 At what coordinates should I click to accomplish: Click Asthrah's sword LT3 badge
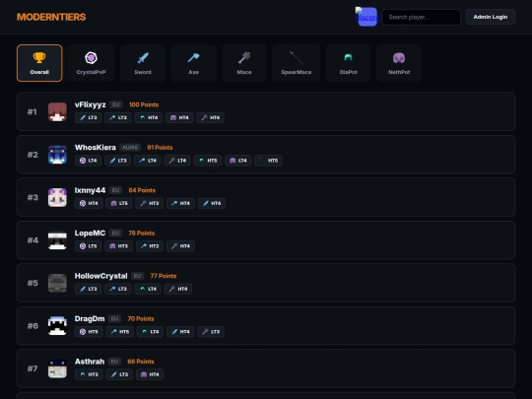(119, 374)
